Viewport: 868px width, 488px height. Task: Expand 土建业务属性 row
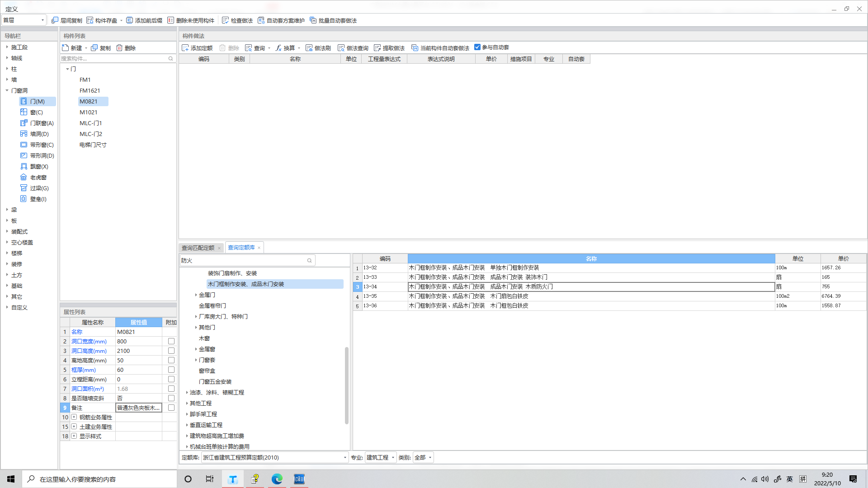point(74,427)
